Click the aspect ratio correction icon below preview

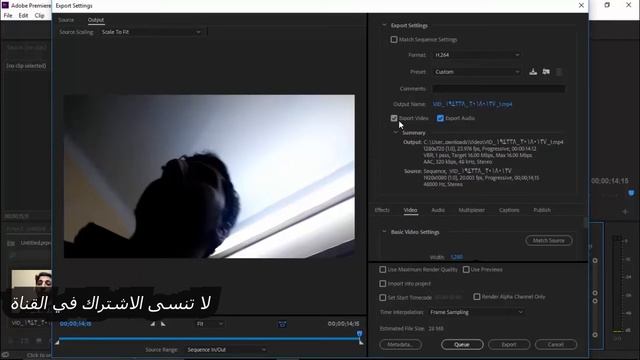(282, 324)
